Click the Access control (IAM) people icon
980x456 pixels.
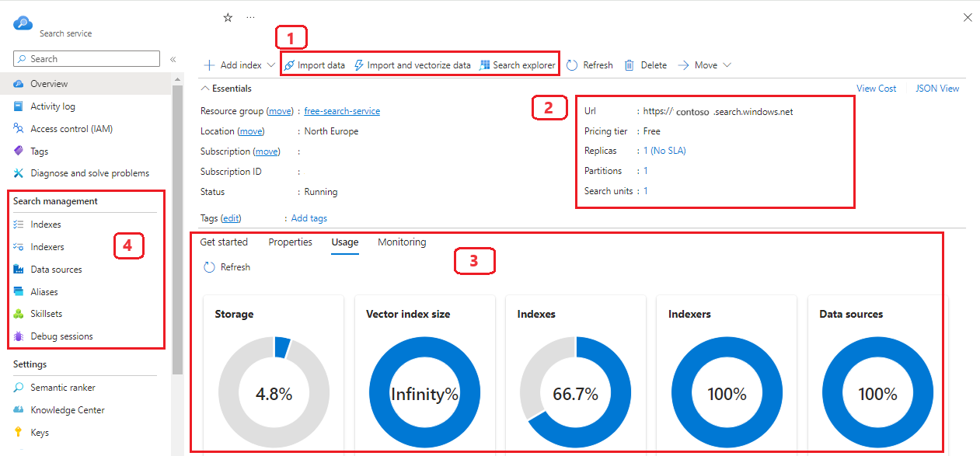pyautogui.click(x=19, y=129)
